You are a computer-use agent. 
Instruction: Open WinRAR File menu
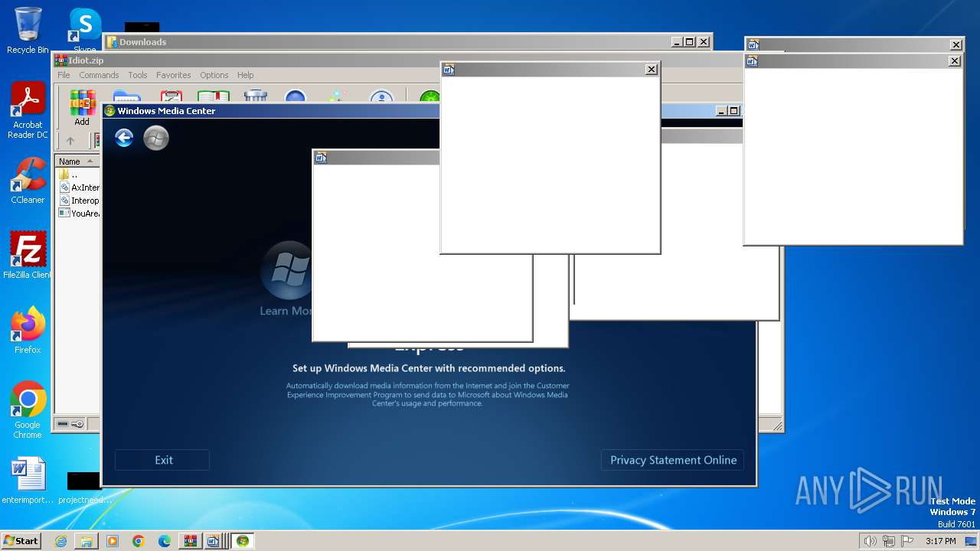pos(64,75)
